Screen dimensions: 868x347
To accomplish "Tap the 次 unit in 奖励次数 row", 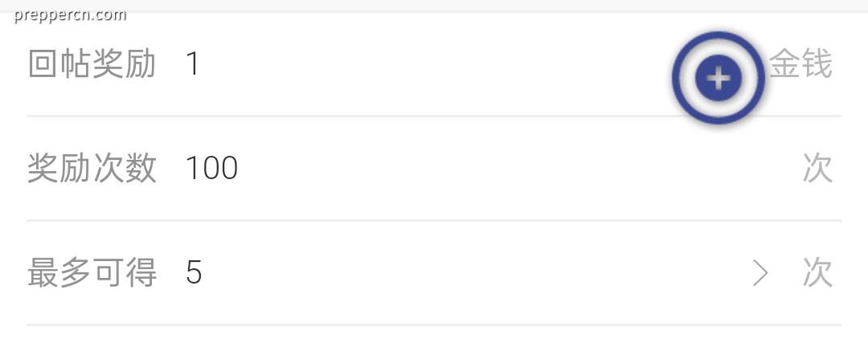I will pyautogui.click(x=817, y=168).
